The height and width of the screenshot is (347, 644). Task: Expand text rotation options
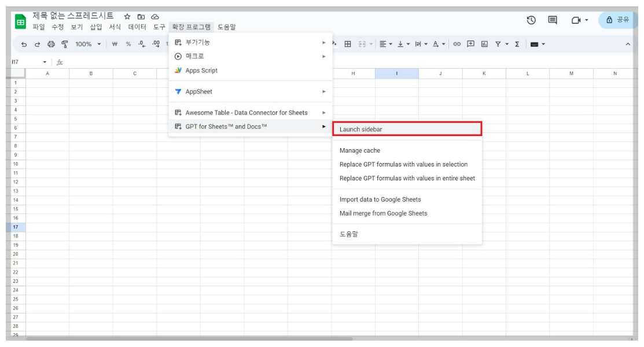pos(444,44)
